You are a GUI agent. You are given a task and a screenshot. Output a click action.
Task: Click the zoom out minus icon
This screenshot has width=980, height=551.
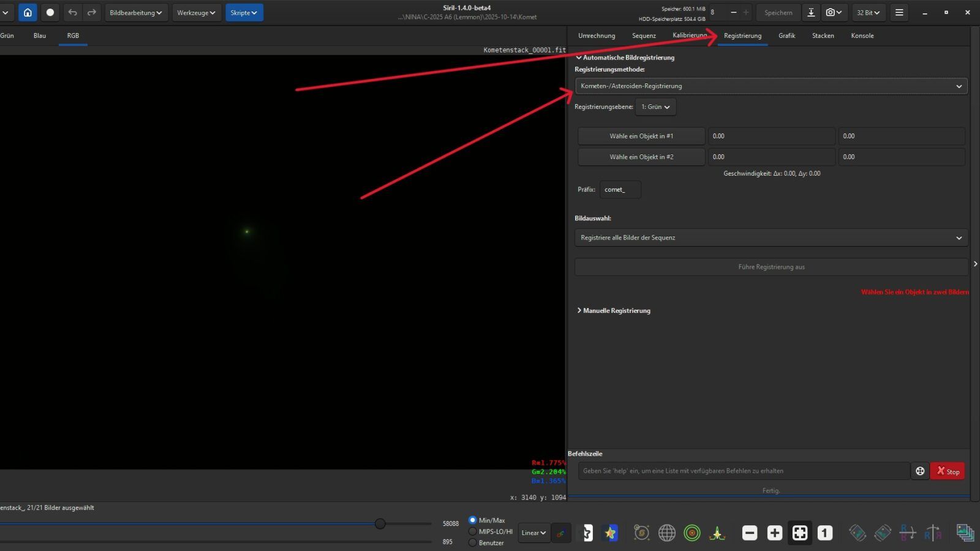(x=750, y=533)
